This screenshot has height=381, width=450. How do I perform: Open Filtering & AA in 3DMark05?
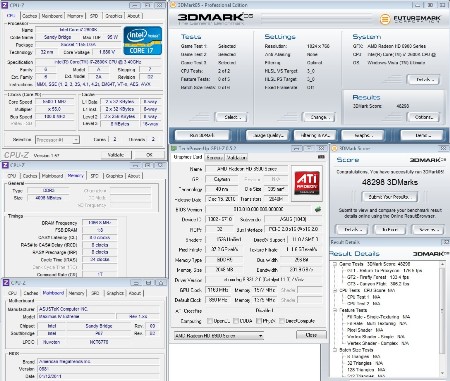click(x=315, y=135)
